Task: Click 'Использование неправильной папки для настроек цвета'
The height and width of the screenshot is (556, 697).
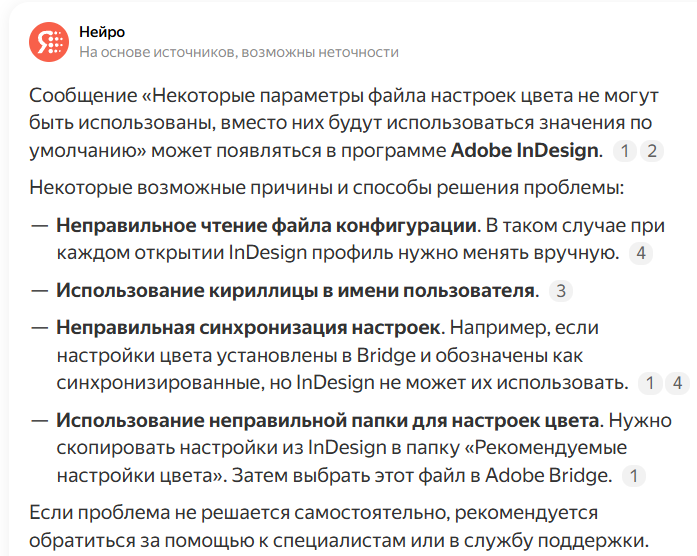Action: click(327, 420)
